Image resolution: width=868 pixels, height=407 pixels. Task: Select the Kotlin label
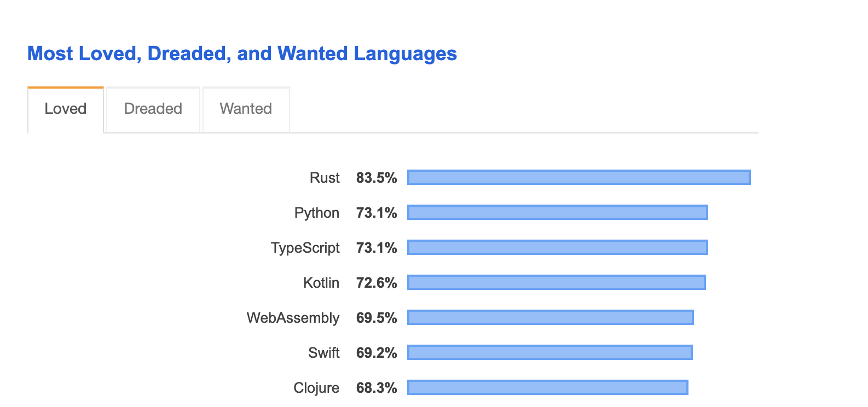321,283
